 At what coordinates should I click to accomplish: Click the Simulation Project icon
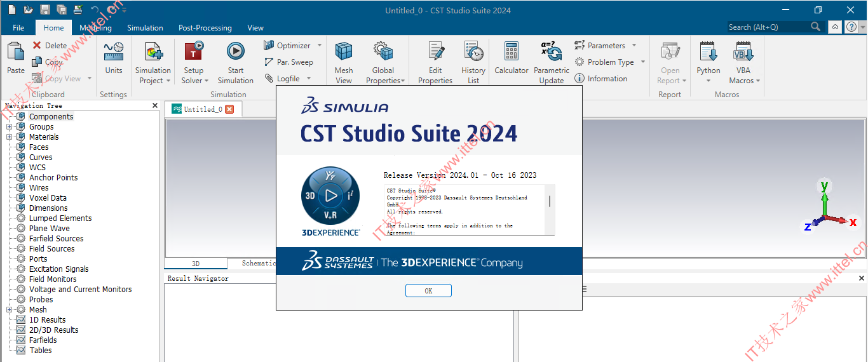[153, 52]
